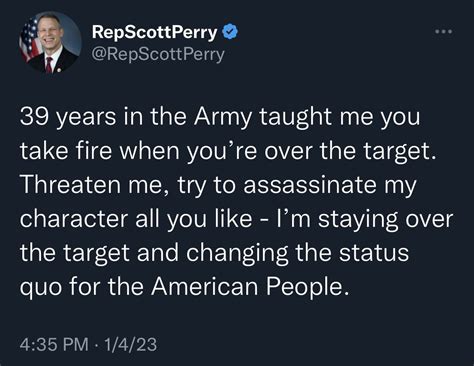Screen dimensions: 474x366
Task: Open the three-dot more options menu
Action: pyautogui.click(x=443, y=32)
